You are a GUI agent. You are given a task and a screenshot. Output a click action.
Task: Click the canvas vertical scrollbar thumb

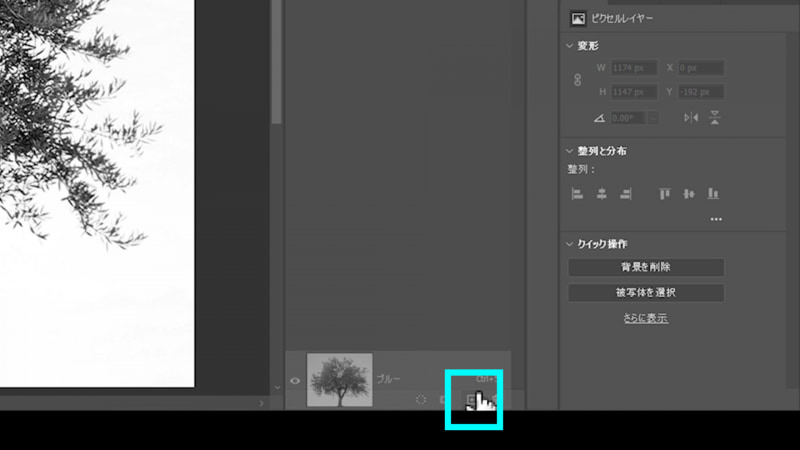(277, 61)
